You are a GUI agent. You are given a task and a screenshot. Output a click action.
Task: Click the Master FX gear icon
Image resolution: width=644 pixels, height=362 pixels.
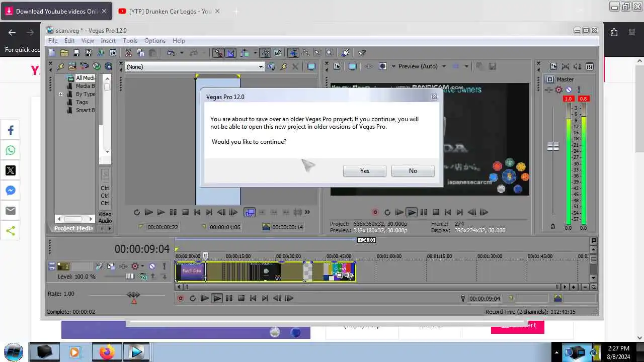[558, 90]
